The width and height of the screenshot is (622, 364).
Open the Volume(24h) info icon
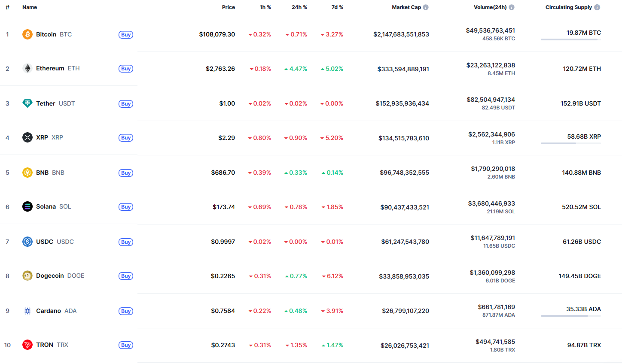[512, 7]
